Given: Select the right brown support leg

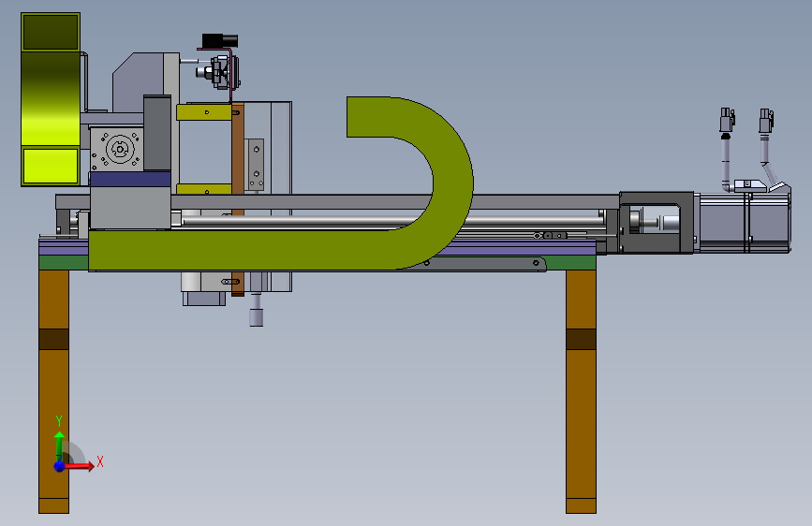Looking at the screenshot, I should pyautogui.click(x=581, y=391).
